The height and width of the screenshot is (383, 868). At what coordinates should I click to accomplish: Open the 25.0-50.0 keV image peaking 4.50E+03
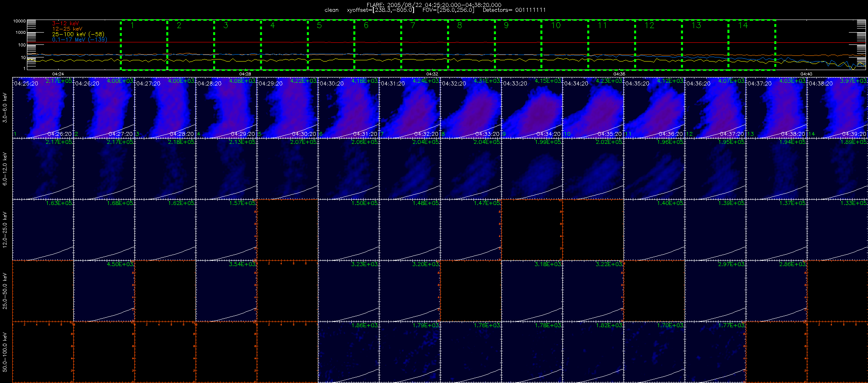(x=104, y=291)
